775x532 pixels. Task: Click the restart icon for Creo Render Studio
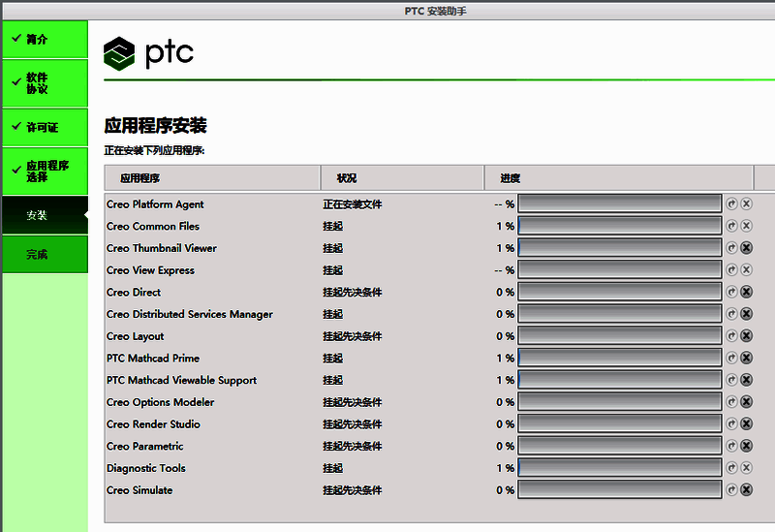click(732, 424)
